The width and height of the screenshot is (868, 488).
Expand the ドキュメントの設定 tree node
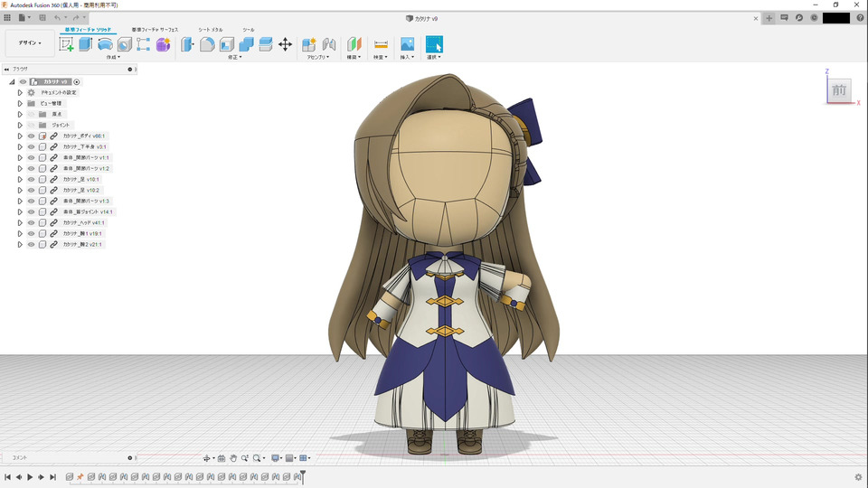click(20, 92)
